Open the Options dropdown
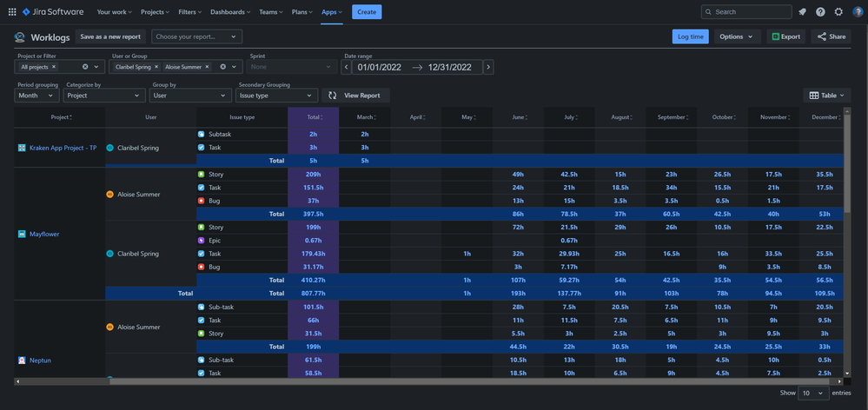 (x=736, y=37)
